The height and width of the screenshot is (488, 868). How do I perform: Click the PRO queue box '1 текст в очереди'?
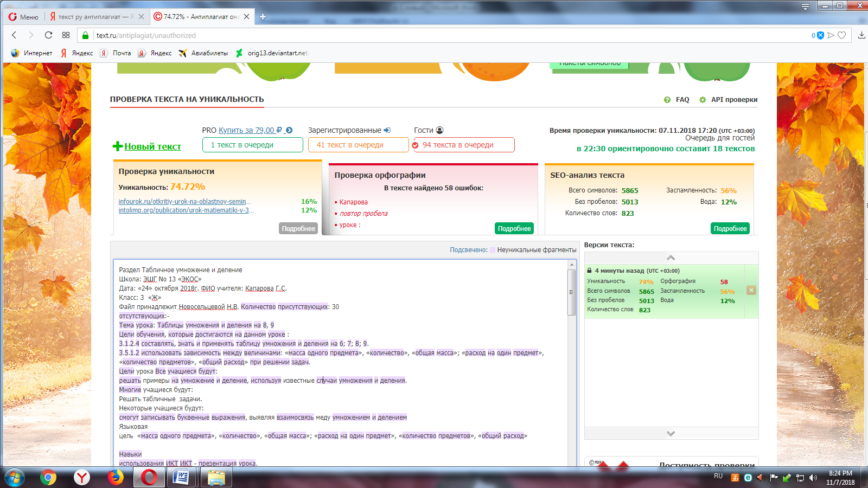[x=253, y=145]
